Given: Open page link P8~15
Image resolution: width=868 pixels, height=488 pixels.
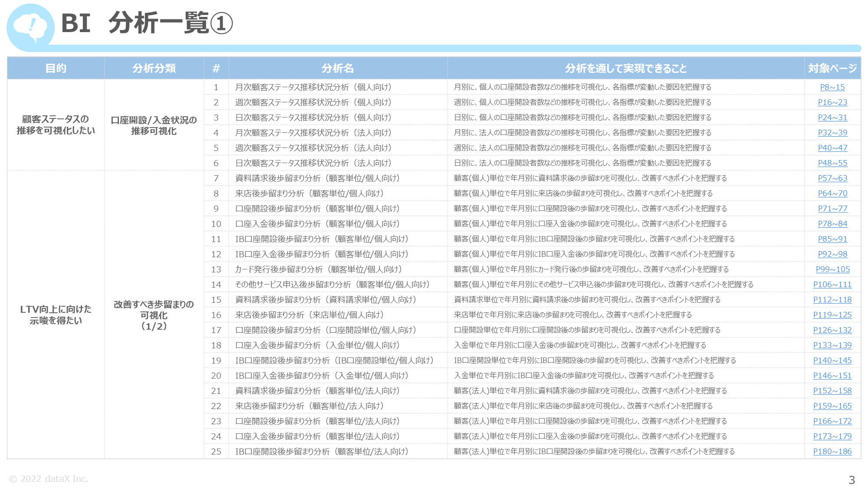Looking at the screenshot, I should click(832, 87).
